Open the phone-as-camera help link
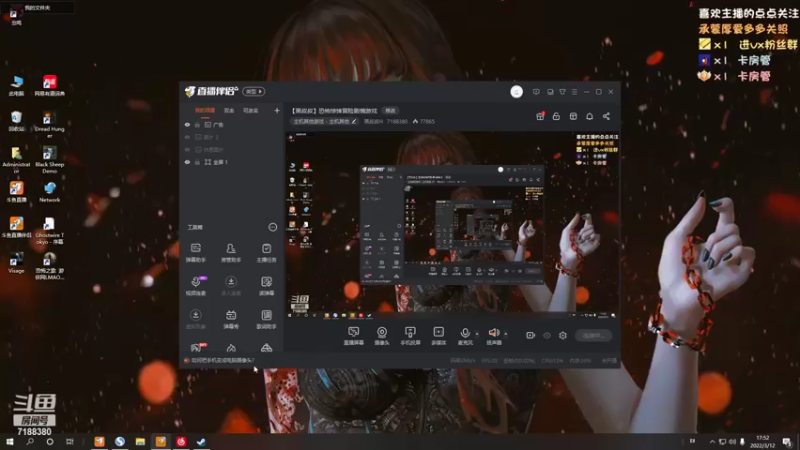Screen dimensions: 800x450 coord(222,360)
